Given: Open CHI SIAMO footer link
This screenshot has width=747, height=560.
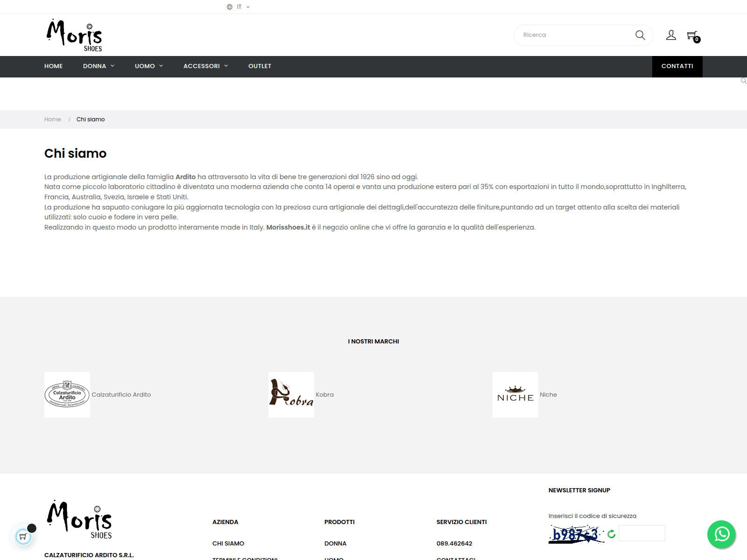Looking at the screenshot, I should [x=228, y=544].
